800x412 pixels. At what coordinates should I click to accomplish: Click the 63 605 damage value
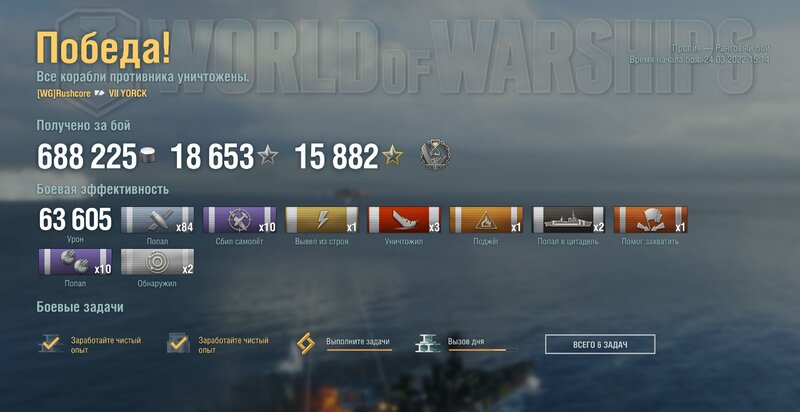pyautogui.click(x=75, y=220)
